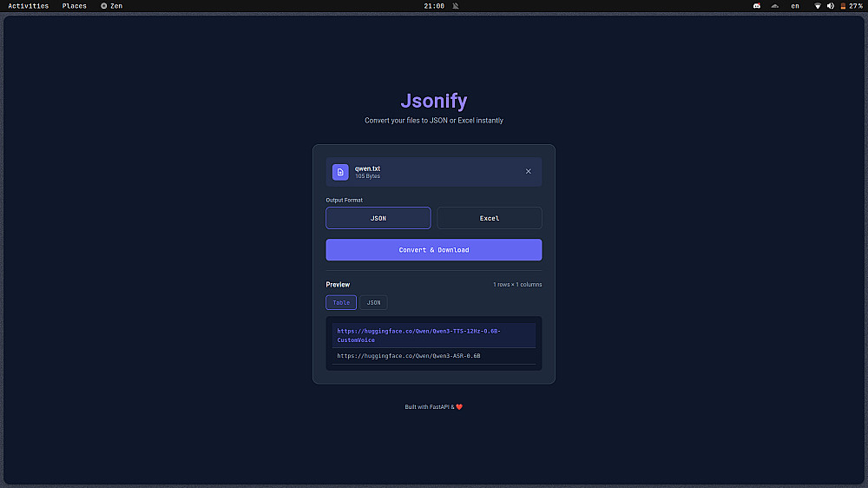Select JSON output format
This screenshot has width=868, height=488.
[x=378, y=218]
